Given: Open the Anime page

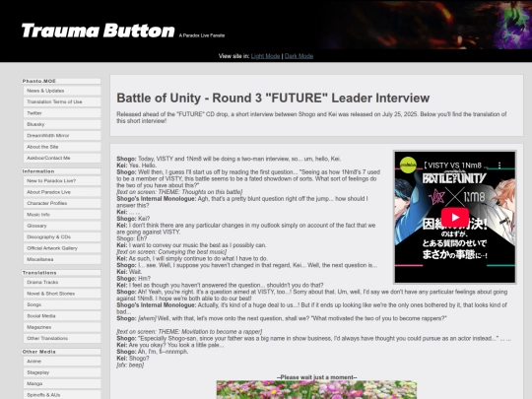Looking at the screenshot, I should pyautogui.click(x=62, y=362).
